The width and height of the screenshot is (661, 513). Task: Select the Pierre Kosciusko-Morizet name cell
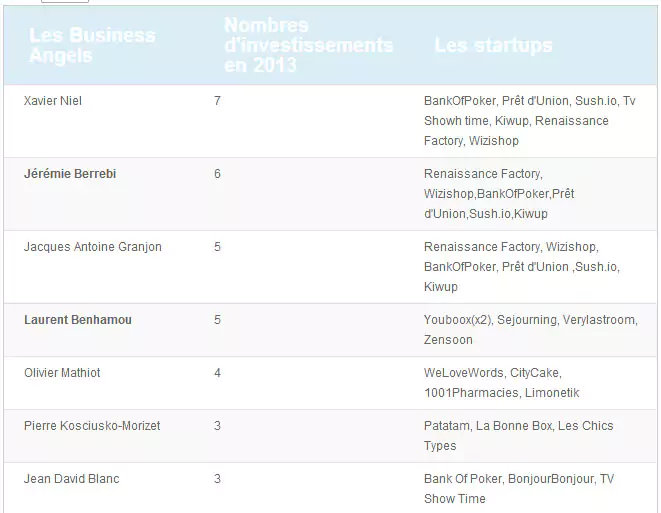tap(92, 426)
